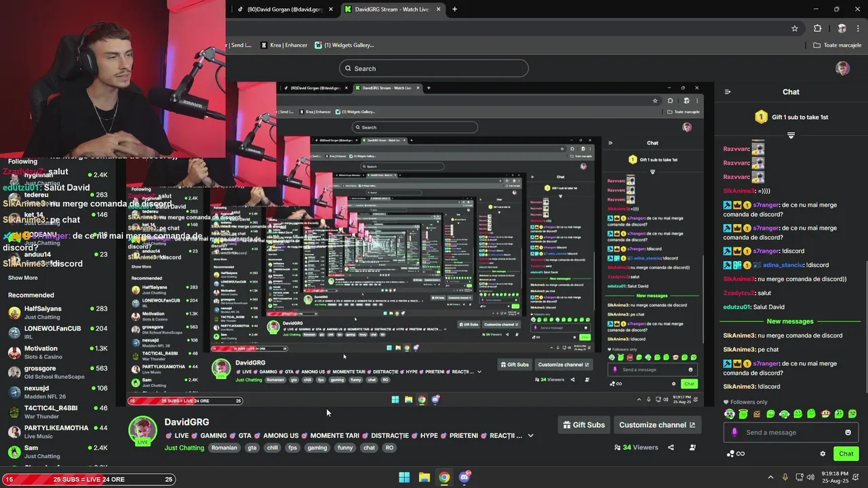This screenshot has width=868, height=488.
Task: Click the first headphone emote in emote row
Action: point(730,413)
